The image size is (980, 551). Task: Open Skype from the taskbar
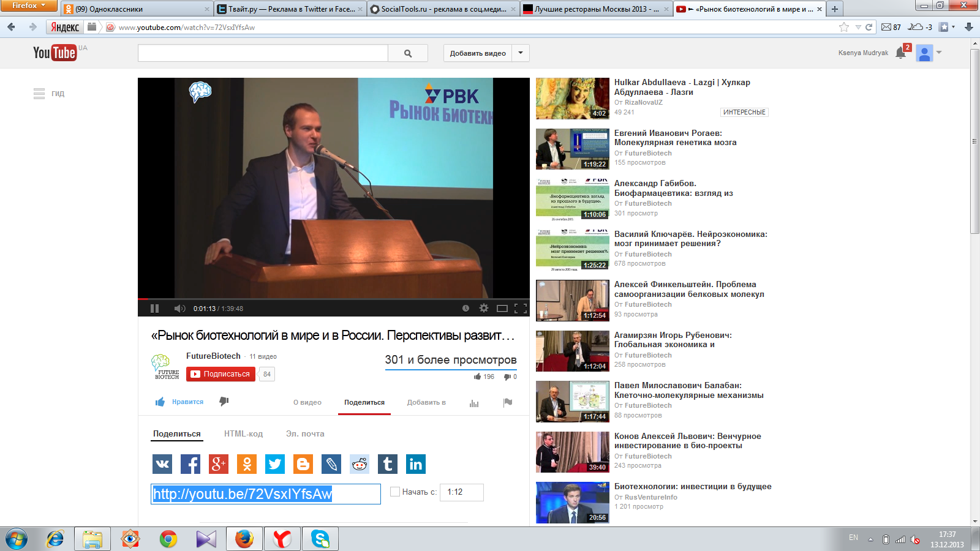320,539
